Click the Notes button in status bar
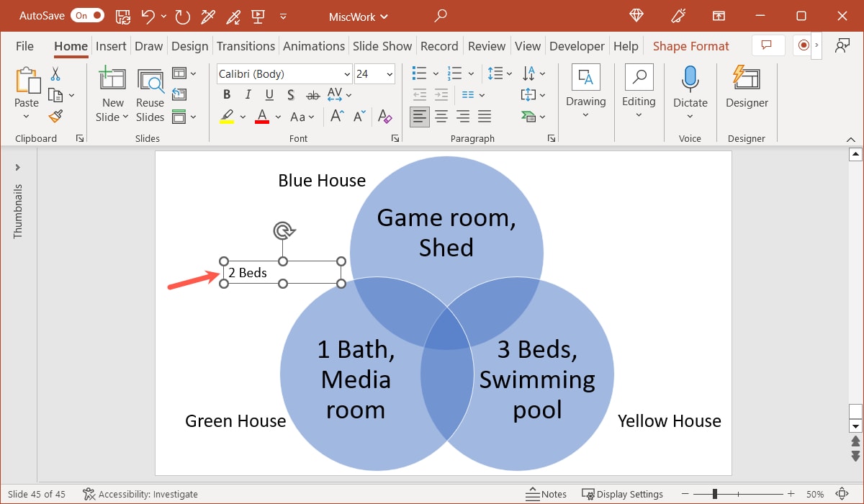 [546, 494]
